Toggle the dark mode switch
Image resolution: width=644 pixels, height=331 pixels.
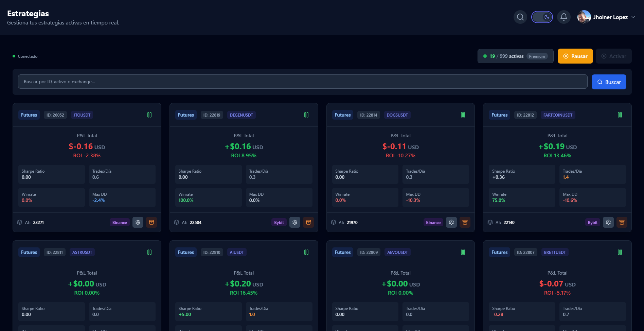(x=542, y=17)
